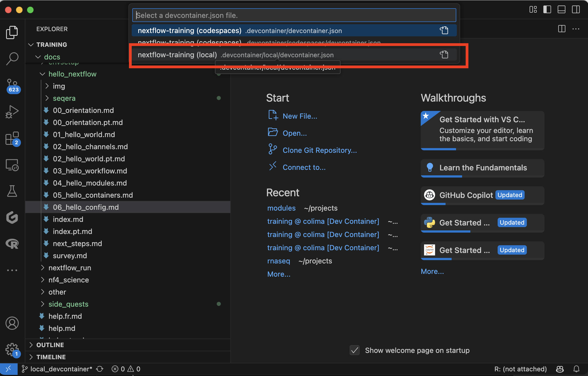Viewport: 588px width, 376px height.
Task: Show additional activity bar views ellipsis
Action: (12, 270)
